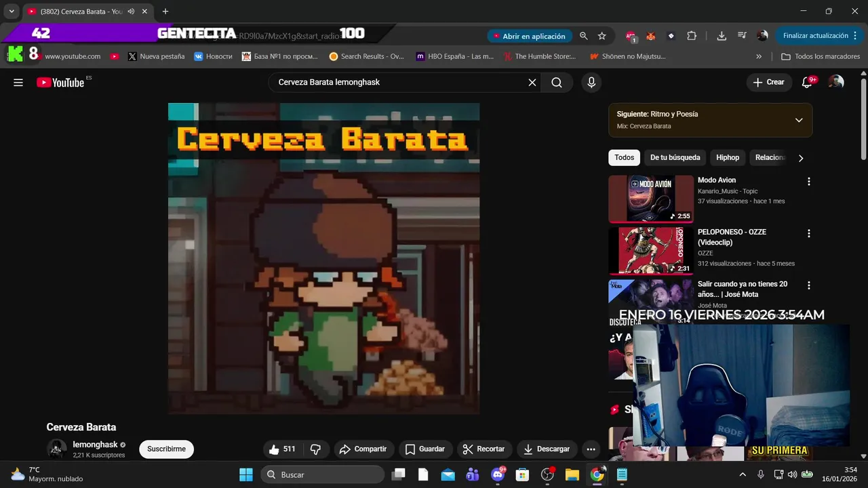
Task: Open the media controls icon in toolbar
Action: [742, 36]
